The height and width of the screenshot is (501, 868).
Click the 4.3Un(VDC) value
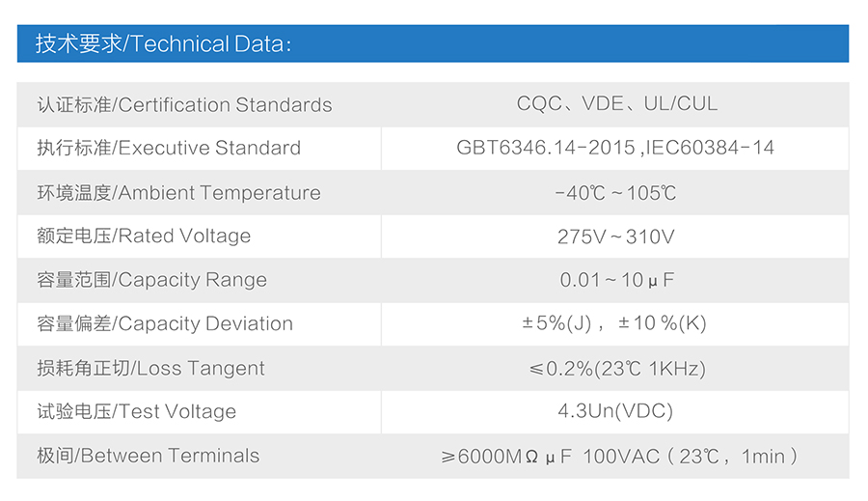[x=615, y=410]
